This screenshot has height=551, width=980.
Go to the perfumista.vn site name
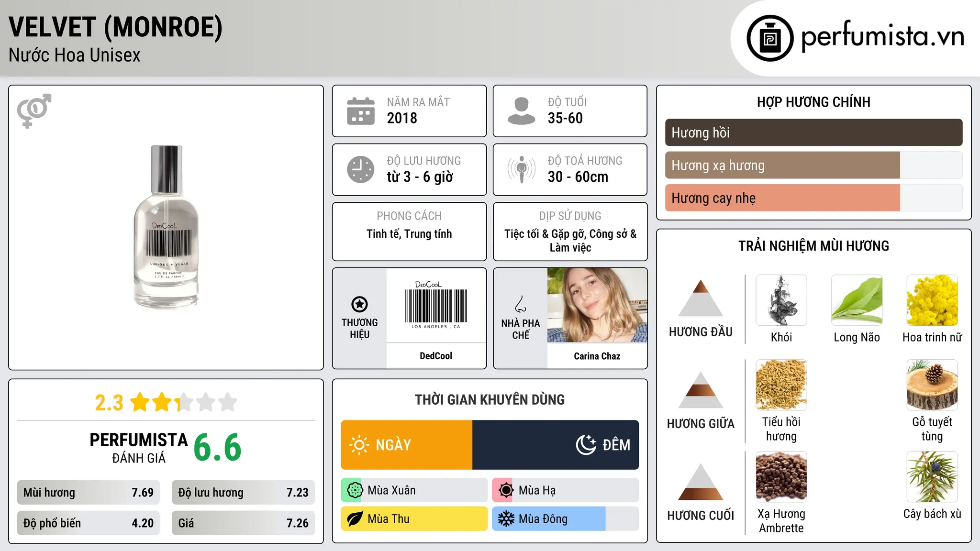coord(882,36)
